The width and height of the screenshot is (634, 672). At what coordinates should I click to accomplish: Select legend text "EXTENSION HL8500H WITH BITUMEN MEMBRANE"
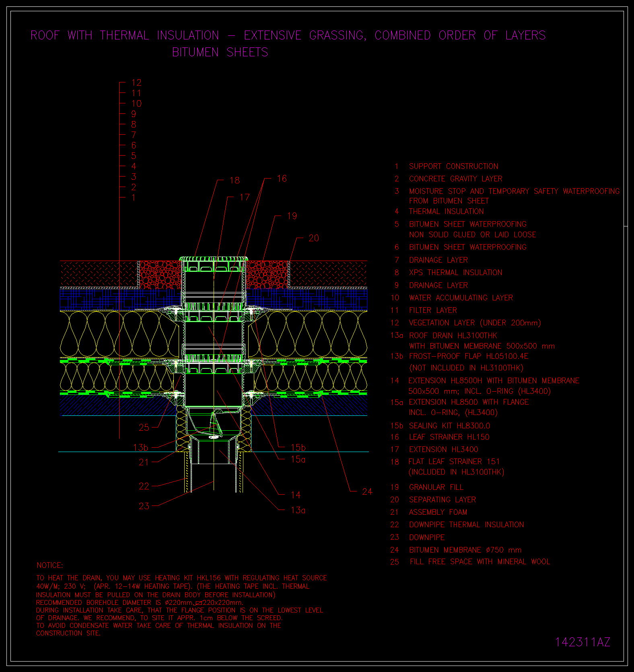(x=494, y=380)
